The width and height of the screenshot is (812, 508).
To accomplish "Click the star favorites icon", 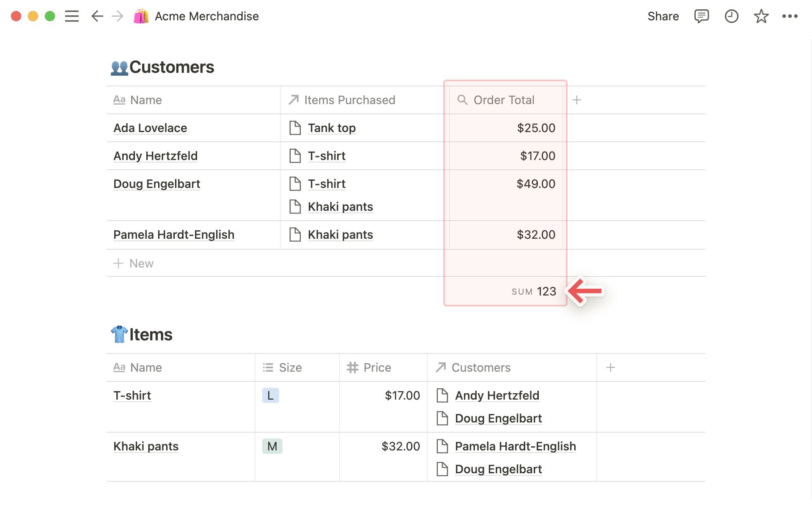I will point(760,17).
